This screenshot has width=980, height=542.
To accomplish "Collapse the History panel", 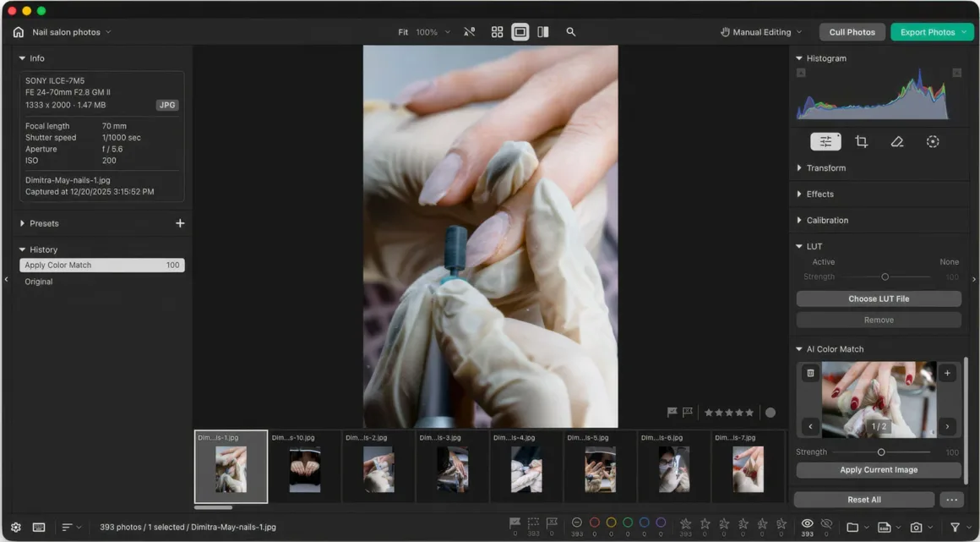I will [23, 249].
